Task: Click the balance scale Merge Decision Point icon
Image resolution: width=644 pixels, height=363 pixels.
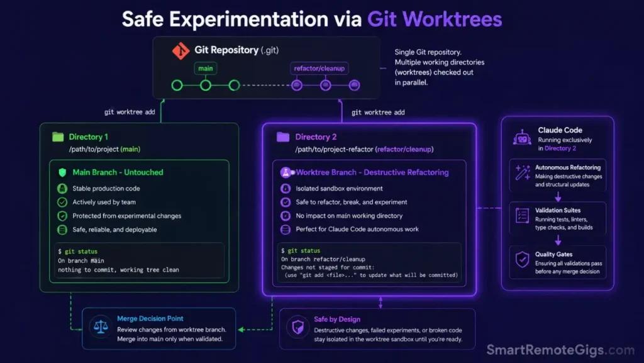Action: point(101,327)
